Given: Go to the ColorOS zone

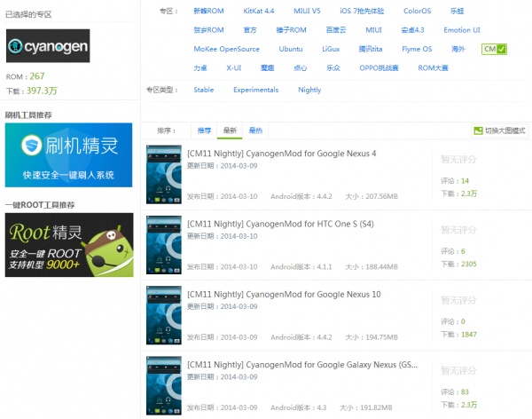Looking at the screenshot, I should tap(418, 12).
